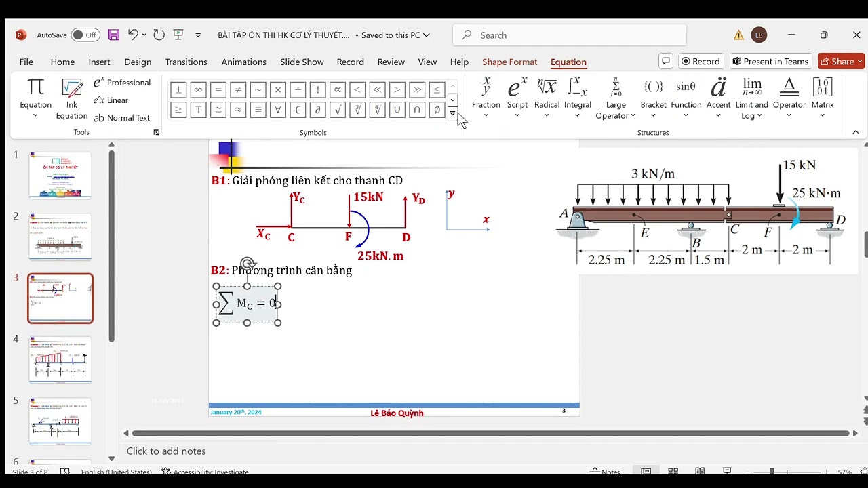868x488 pixels.
Task: Insert the proportional-to symbol
Action: (337, 89)
